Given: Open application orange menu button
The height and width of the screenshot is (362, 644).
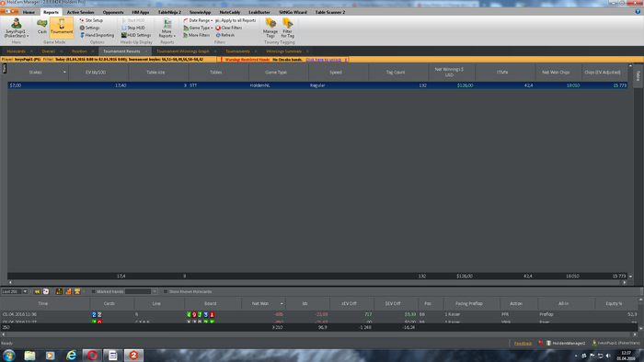Looking at the screenshot, I should pyautogui.click(x=10, y=11).
